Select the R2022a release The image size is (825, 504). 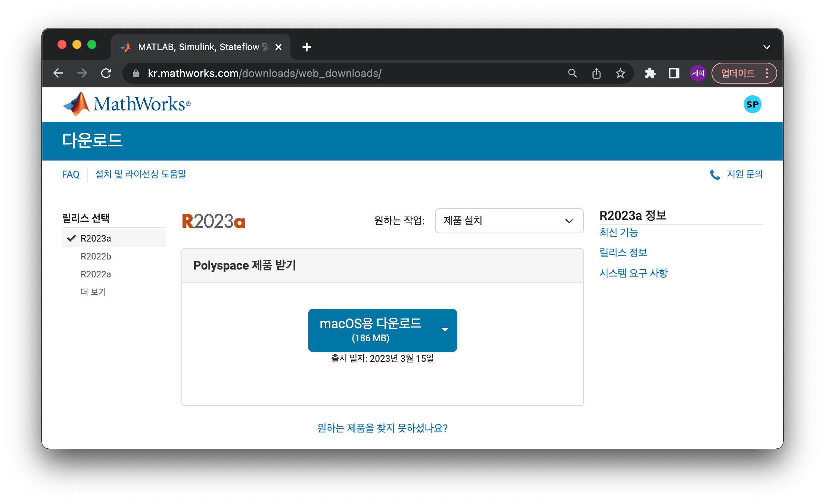pyautogui.click(x=96, y=274)
